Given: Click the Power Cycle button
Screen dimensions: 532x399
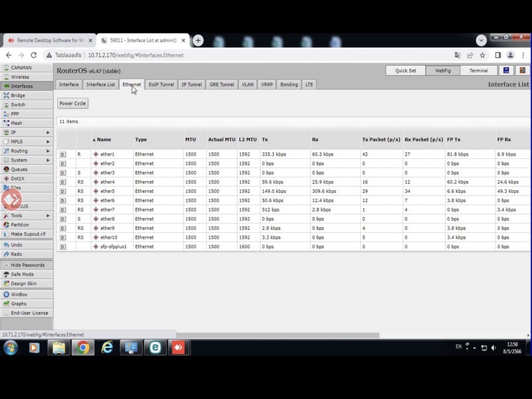Looking at the screenshot, I should (72, 104).
